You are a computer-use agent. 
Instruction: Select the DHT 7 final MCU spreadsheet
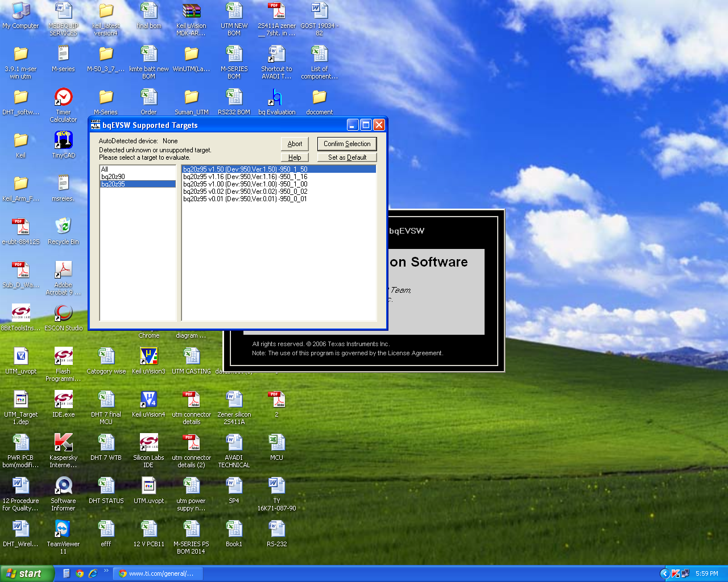click(106, 408)
